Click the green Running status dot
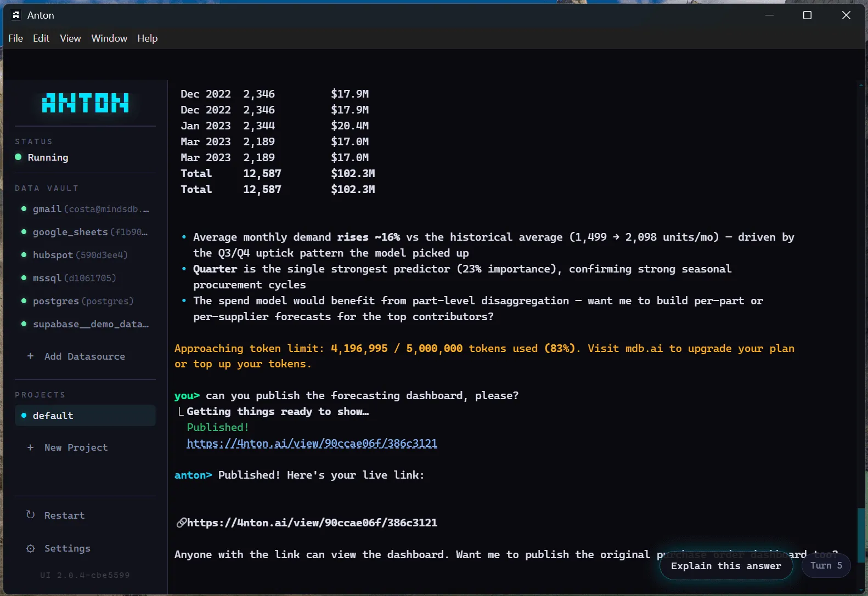 click(x=18, y=157)
